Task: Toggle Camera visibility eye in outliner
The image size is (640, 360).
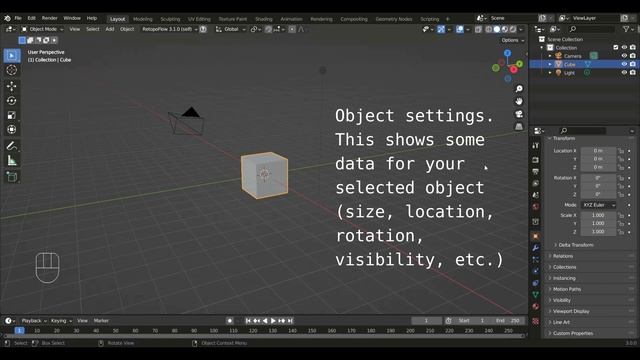Action: point(624,56)
